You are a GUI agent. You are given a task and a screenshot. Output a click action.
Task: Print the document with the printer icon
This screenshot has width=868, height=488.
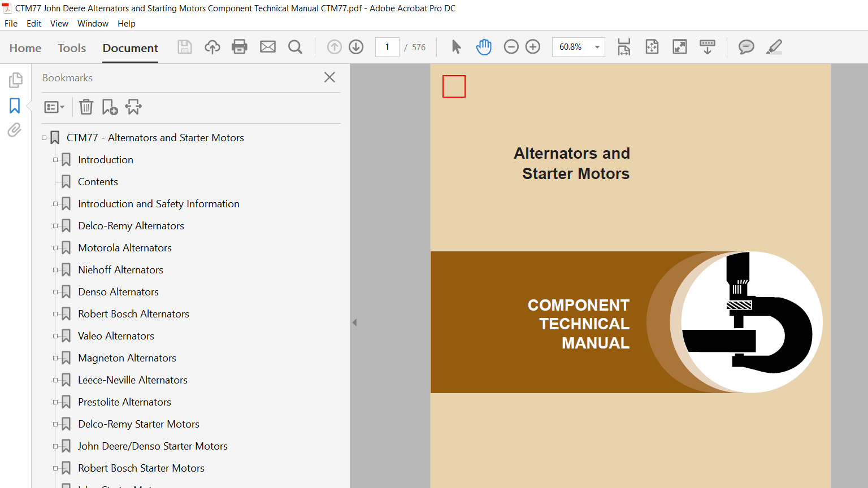pos(240,47)
